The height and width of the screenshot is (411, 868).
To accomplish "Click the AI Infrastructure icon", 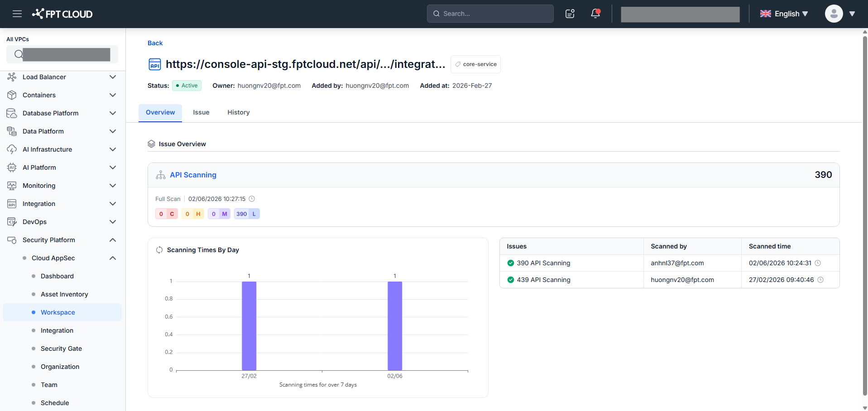I will coord(12,149).
